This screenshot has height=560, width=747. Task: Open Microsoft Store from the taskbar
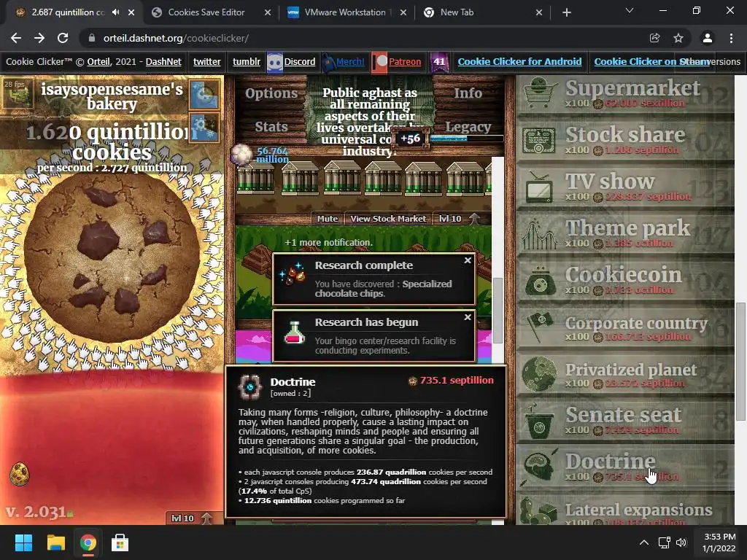(x=120, y=542)
